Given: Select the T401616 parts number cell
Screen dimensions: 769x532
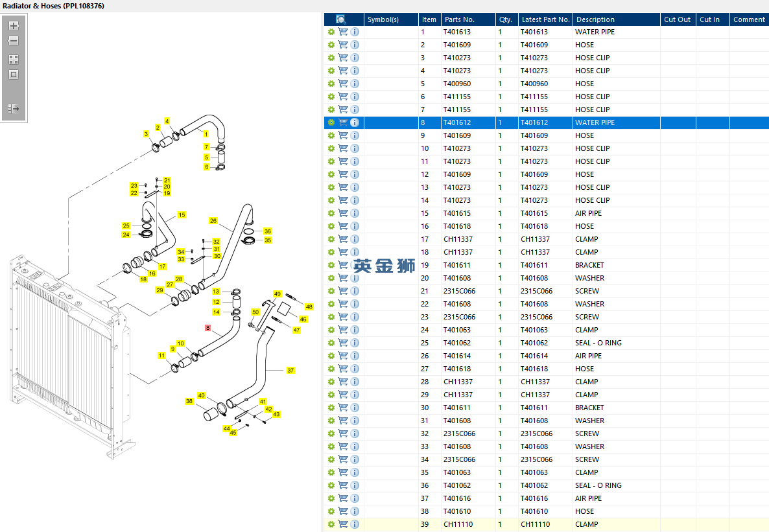Looking at the screenshot, I should tap(456, 498).
